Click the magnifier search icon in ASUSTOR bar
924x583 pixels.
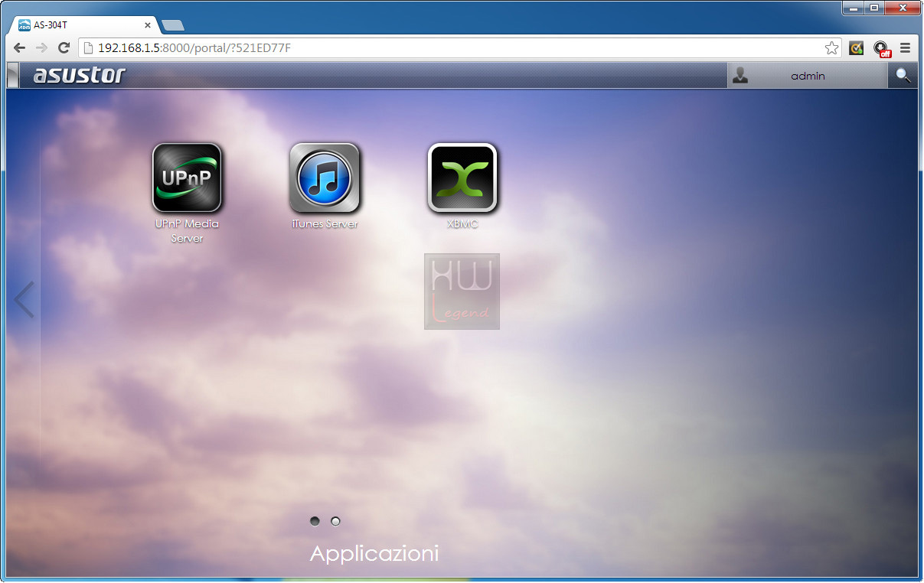[x=903, y=76]
